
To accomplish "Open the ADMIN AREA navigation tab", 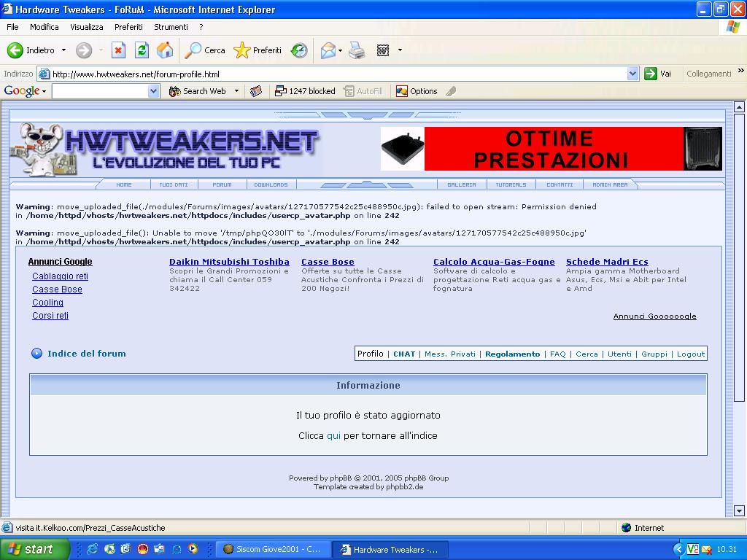I will 611,184.
